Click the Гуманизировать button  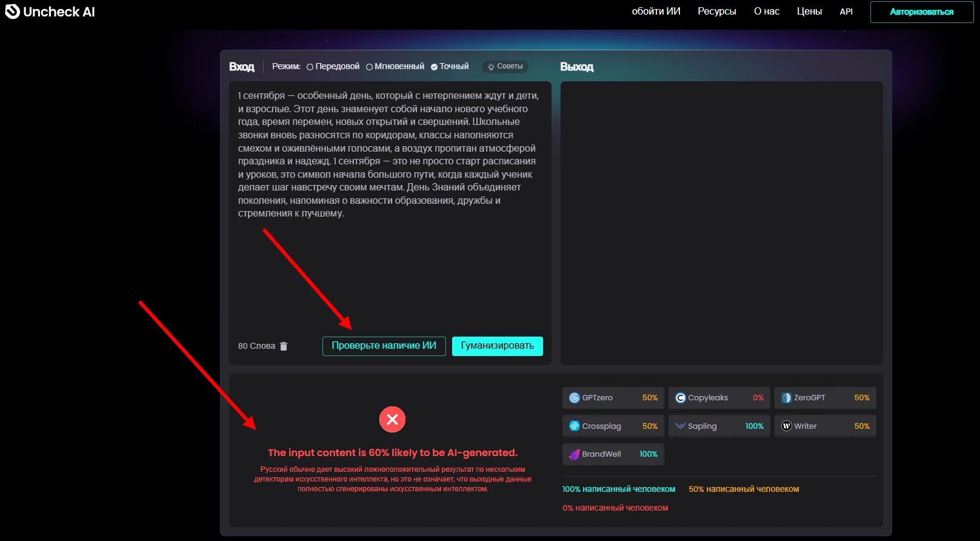click(x=498, y=346)
